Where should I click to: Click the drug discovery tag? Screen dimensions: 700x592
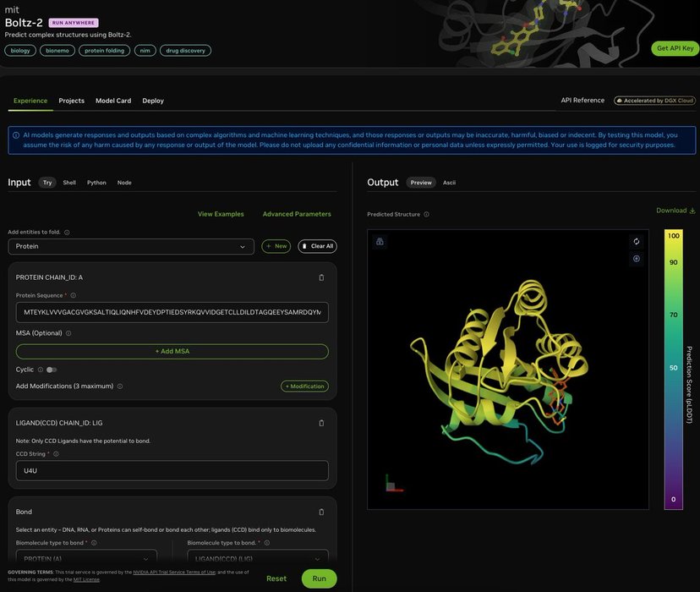click(x=186, y=51)
